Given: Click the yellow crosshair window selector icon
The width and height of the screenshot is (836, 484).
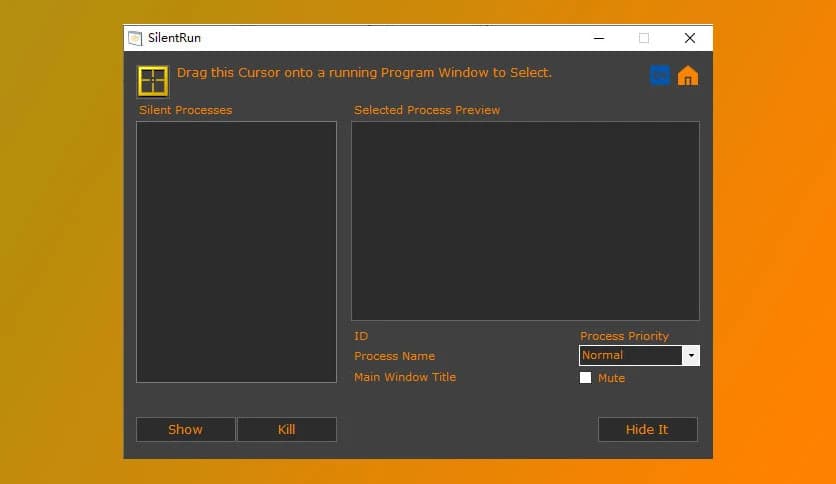Looking at the screenshot, I should 153,81.
